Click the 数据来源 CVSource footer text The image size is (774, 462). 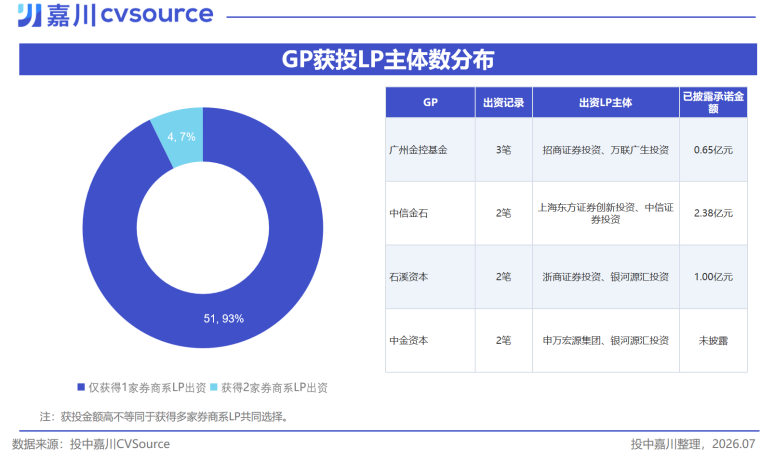tap(91, 444)
